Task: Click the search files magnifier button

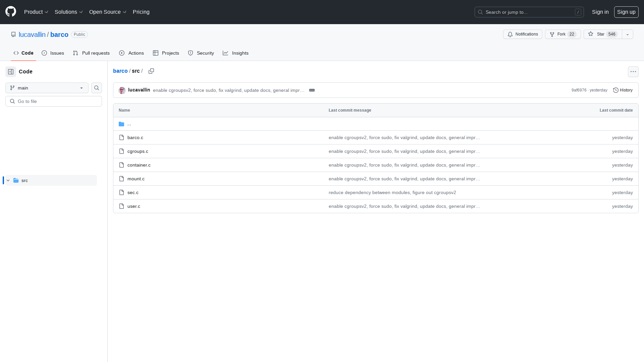Action: point(97,88)
